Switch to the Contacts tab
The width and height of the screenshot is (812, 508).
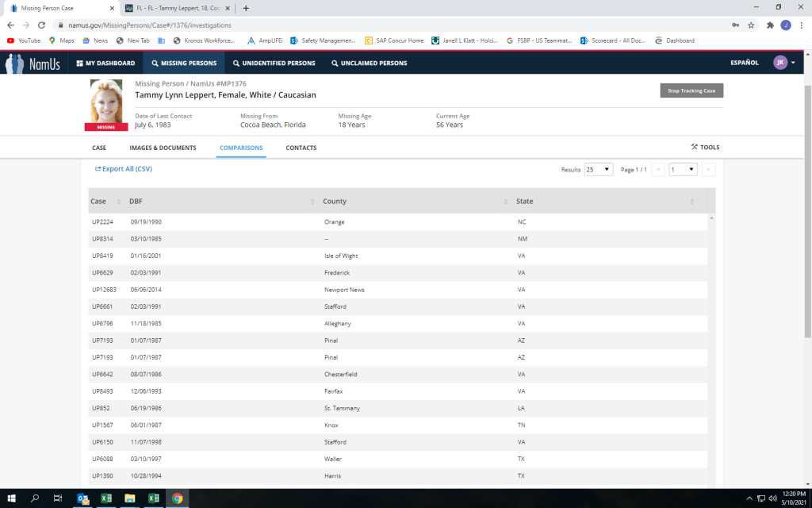pos(301,148)
